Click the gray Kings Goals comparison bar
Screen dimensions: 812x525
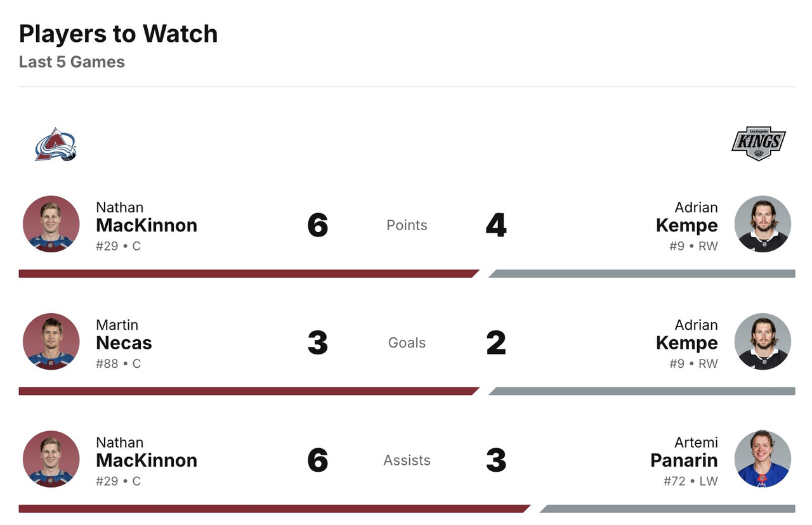point(642,391)
